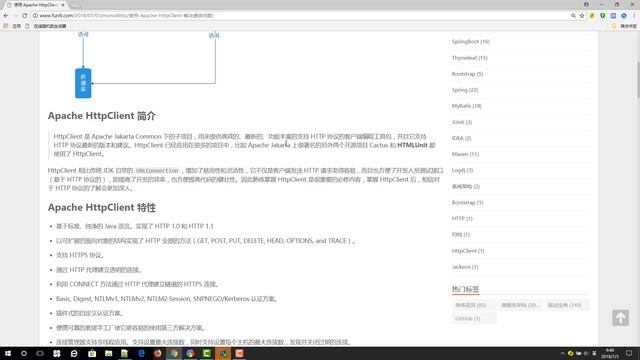Click heading Apache HttpClient 特性
The width and height of the screenshot is (640, 360).
[102, 207]
